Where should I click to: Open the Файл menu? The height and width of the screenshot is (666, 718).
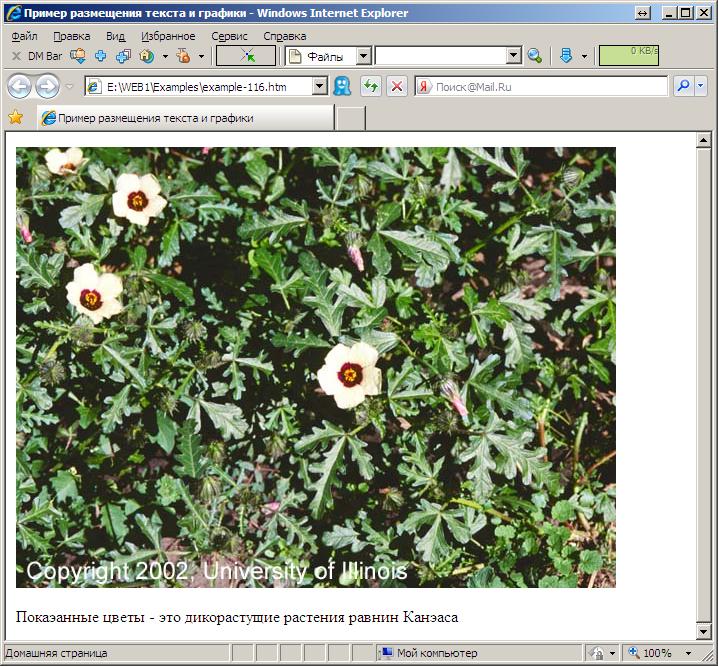point(24,36)
